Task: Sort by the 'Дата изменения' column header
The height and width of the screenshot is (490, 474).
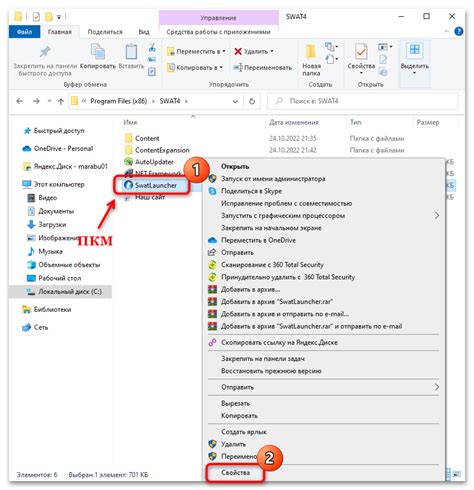Action: pos(294,122)
